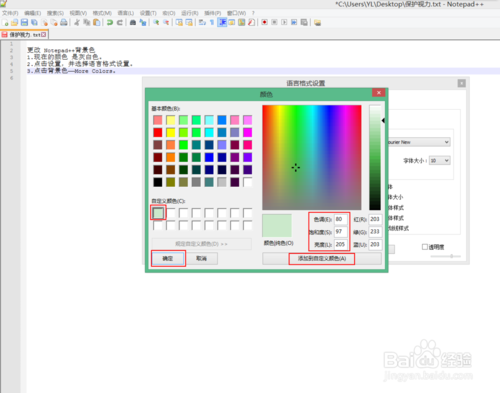Close the 语言格式设置 dialog
Image resolution: width=500 pixels, height=393 pixels.
(461, 83)
